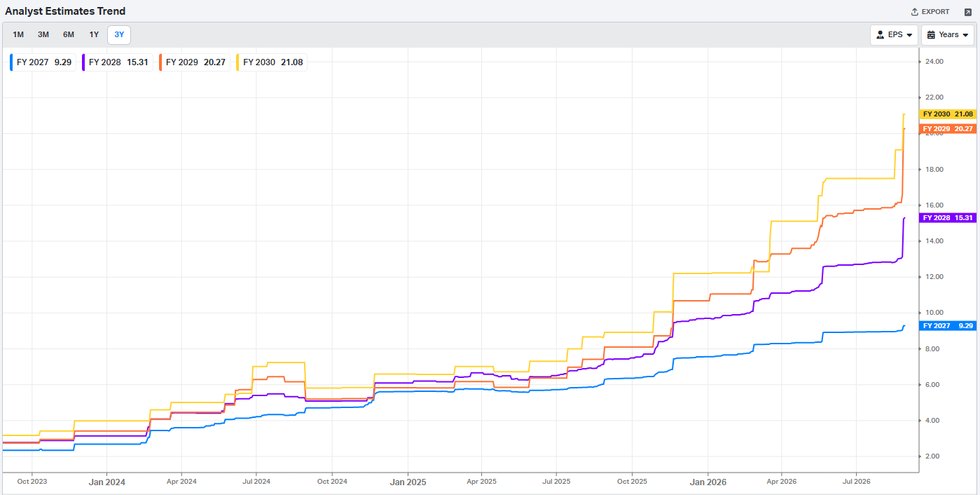Open the Years dropdown arrow
Image resolution: width=980 pixels, height=495 pixels.
point(965,35)
